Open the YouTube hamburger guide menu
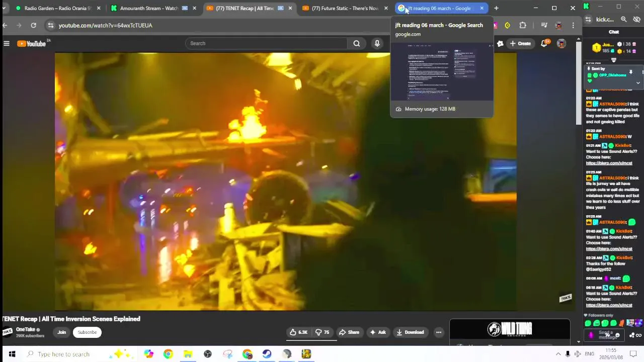 pos(7,44)
